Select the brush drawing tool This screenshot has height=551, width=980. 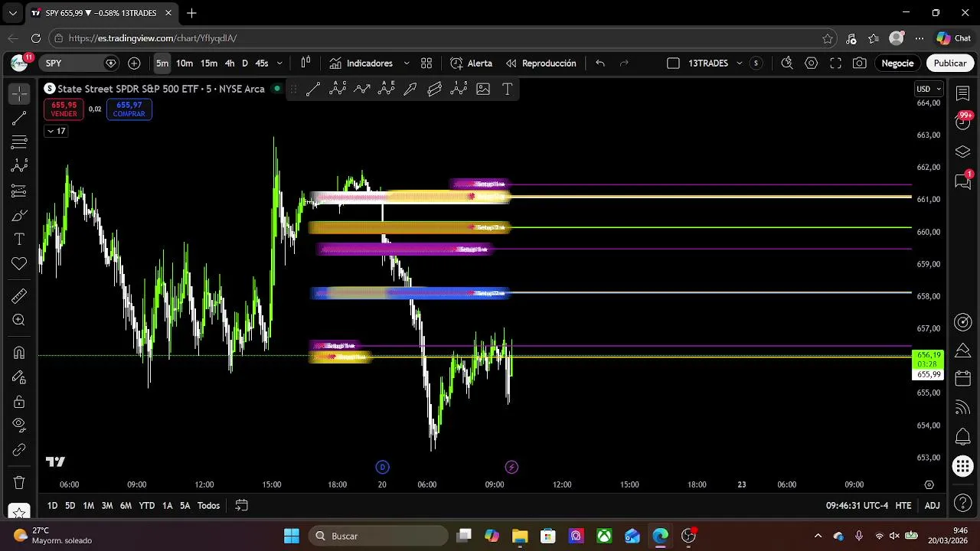point(19,217)
